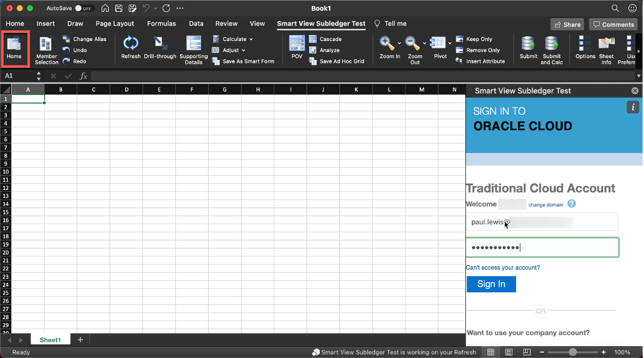Image resolution: width=644 pixels, height=358 pixels.
Task: Open the Formulas ribbon tab
Action: pyautogui.click(x=161, y=24)
